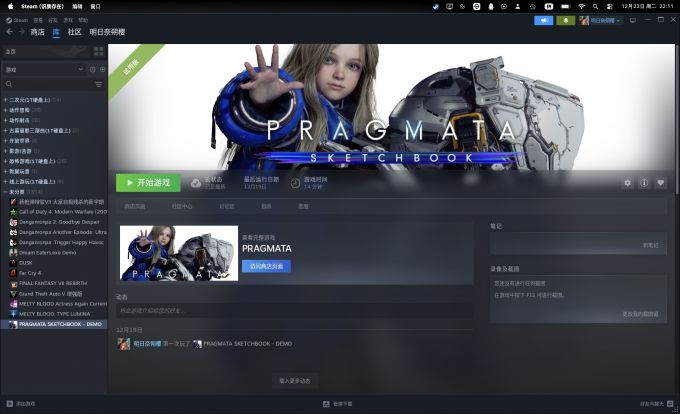Click the game info icon
Screen dimensions: 680x414
644,183
